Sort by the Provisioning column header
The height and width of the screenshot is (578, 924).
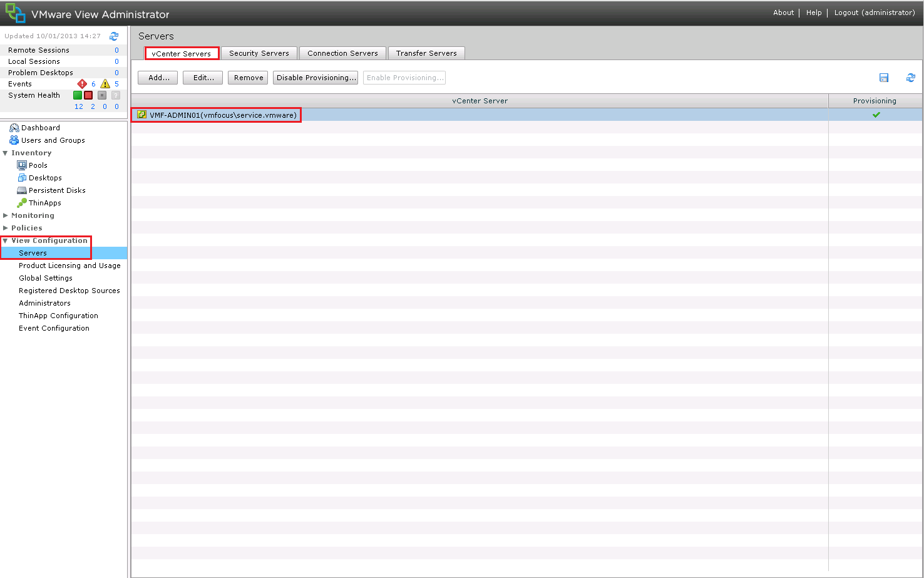[874, 101]
